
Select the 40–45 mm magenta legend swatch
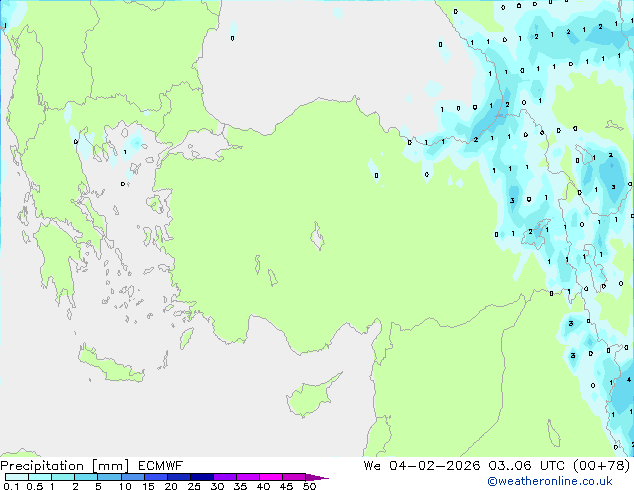(271, 477)
